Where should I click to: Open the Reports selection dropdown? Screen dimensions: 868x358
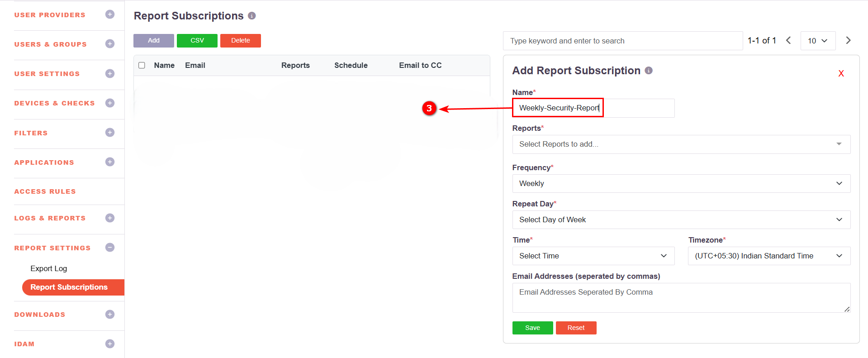pyautogui.click(x=681, y=144)
